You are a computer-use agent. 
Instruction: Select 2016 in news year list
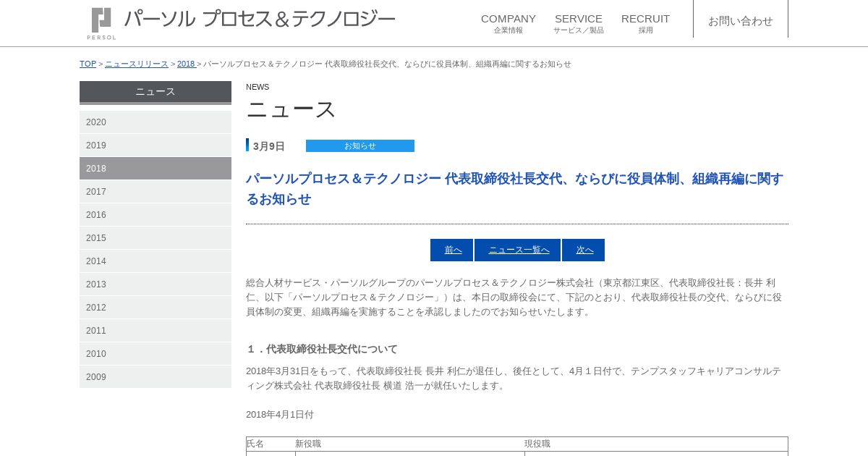tap(156, 215)
